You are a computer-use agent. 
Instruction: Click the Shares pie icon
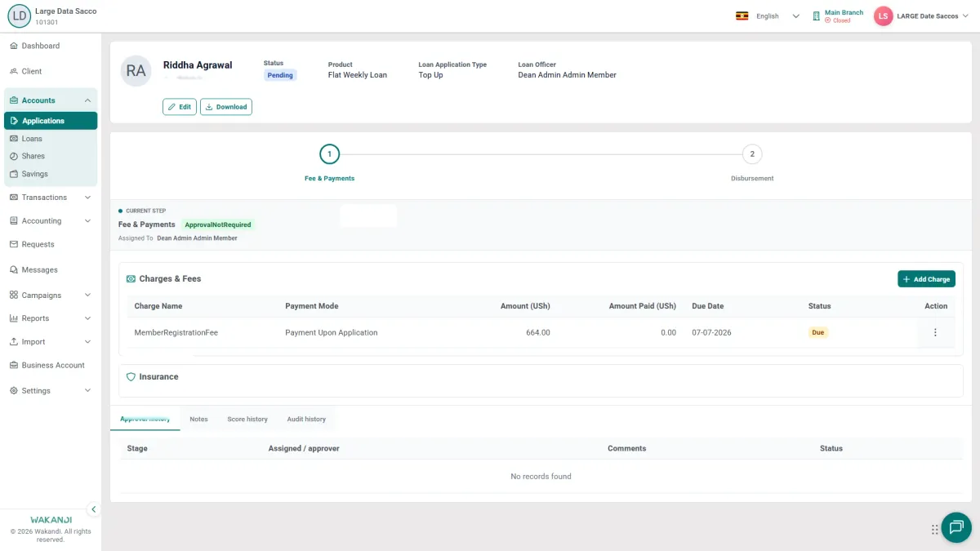pyautogui.click(x=14, y=156)
